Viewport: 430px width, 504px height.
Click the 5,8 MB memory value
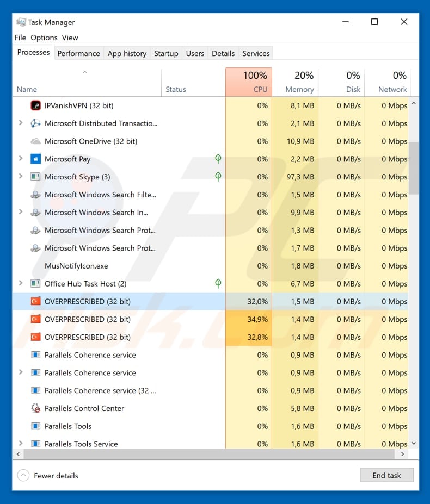pos(302,408)
